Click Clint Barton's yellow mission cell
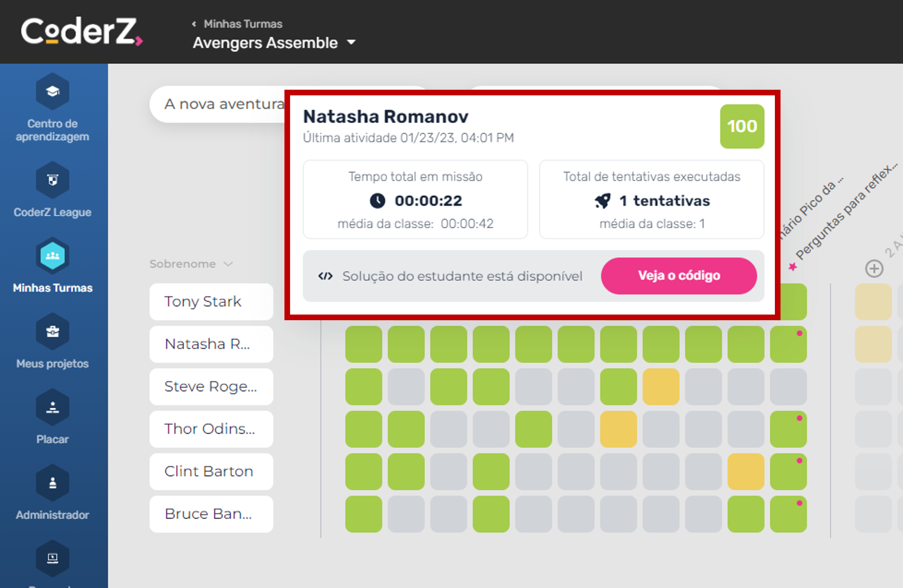 click(746, 471)
